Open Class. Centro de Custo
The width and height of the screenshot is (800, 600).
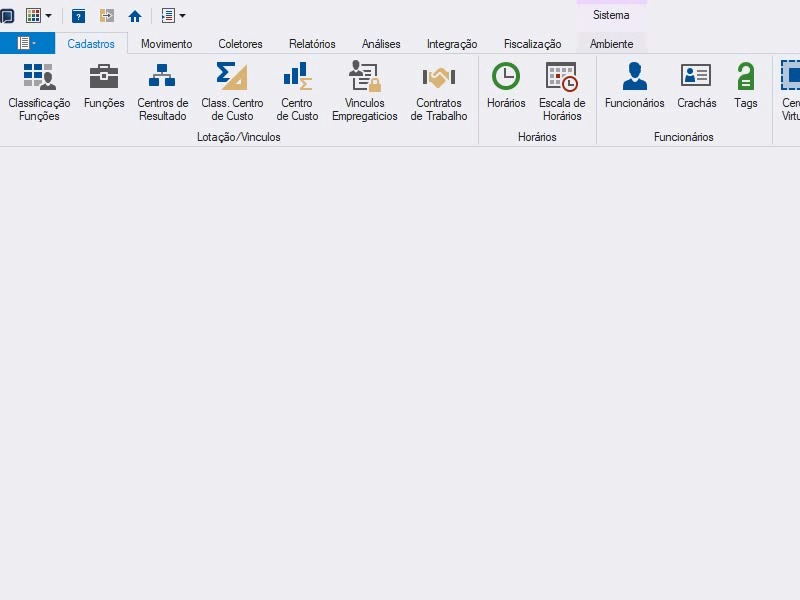(232, 92)
